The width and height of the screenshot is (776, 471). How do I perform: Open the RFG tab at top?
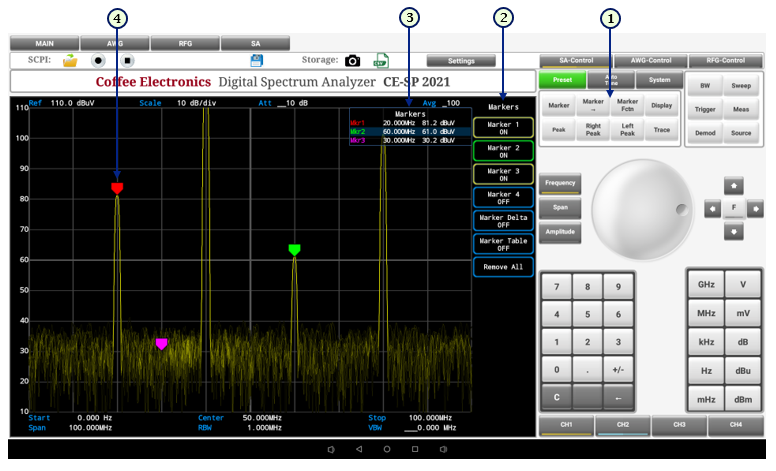tap(185, 44)
